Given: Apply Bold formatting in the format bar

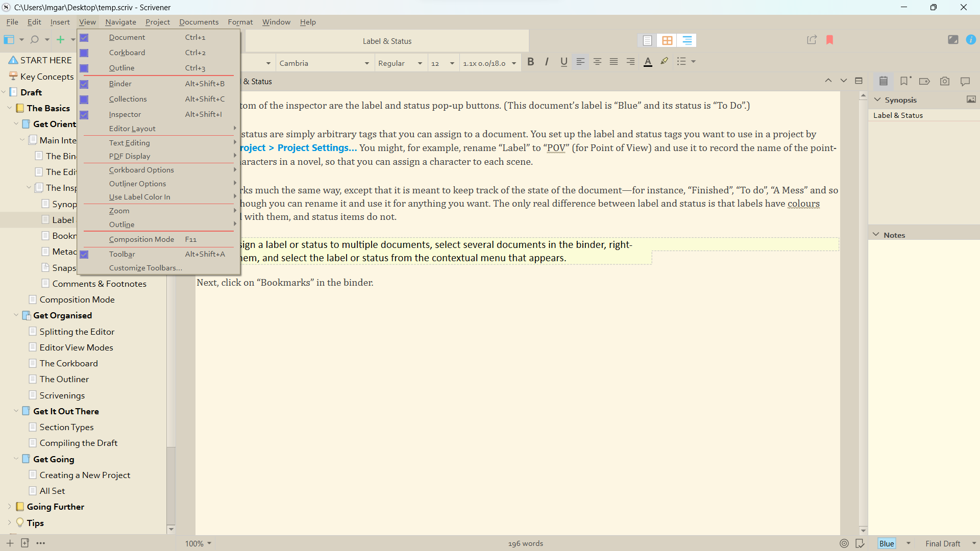Looking at the screenshot, I should pyautogui.click(x=531, y=62).
